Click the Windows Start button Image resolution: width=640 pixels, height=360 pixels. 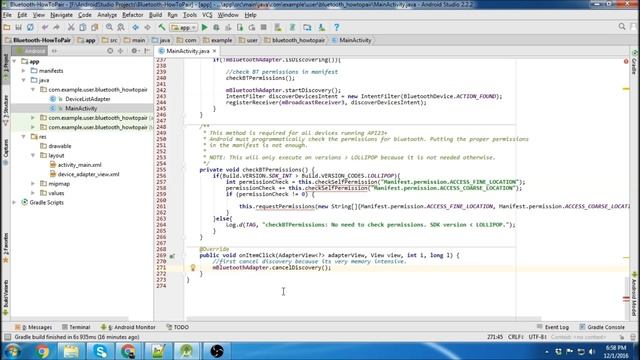click(x=12, y=351)
